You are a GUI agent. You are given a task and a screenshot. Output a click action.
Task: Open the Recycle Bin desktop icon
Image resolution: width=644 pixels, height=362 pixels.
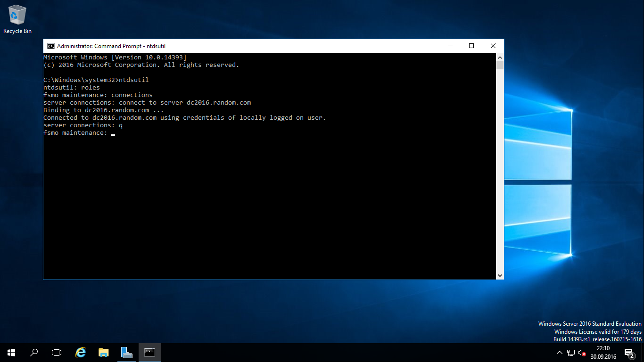point(17,19)
